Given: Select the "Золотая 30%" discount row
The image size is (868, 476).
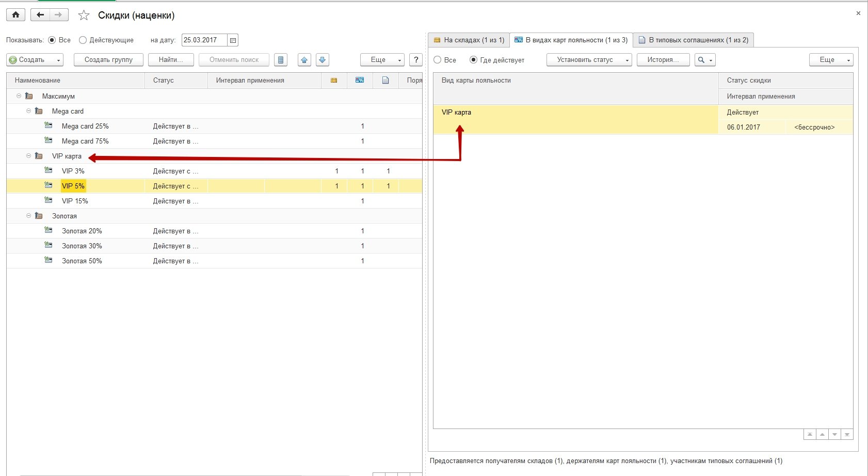Looking at the screenshot, I should pos(82,246).
